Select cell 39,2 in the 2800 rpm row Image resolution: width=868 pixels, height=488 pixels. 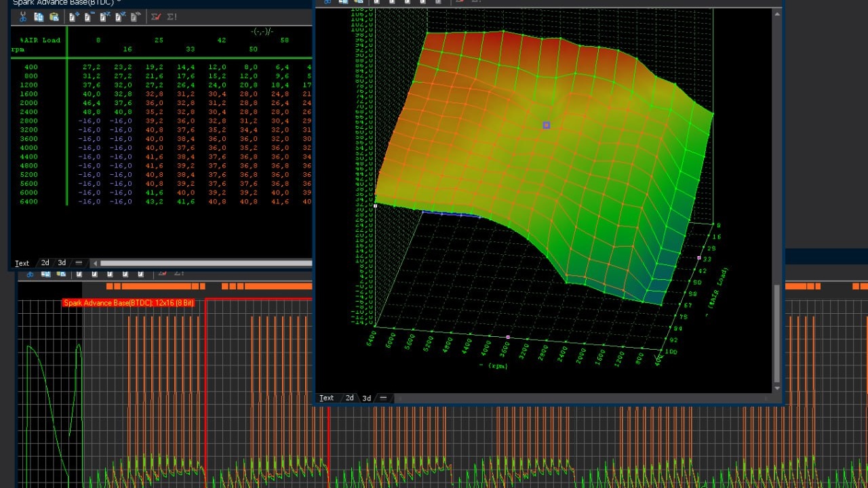(154, 121)
